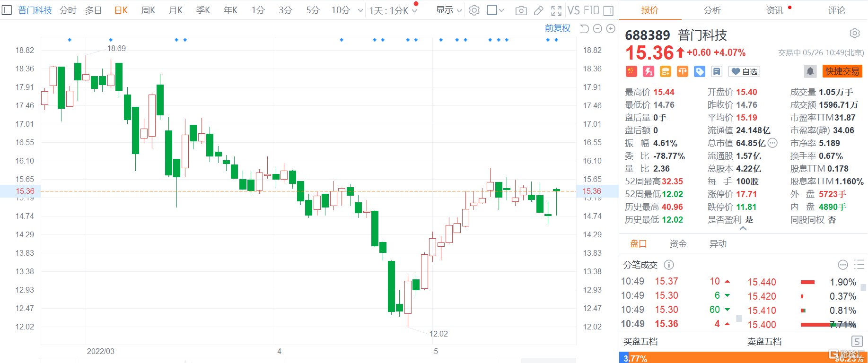Switch to the 周K weekly chart tab
Image resolution: width=868 pixels, height=363 pixels.
(148, 10)
